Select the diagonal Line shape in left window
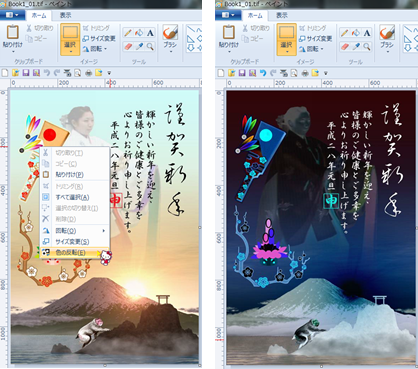Screen dimensions: 418x369 pos(191,30)
